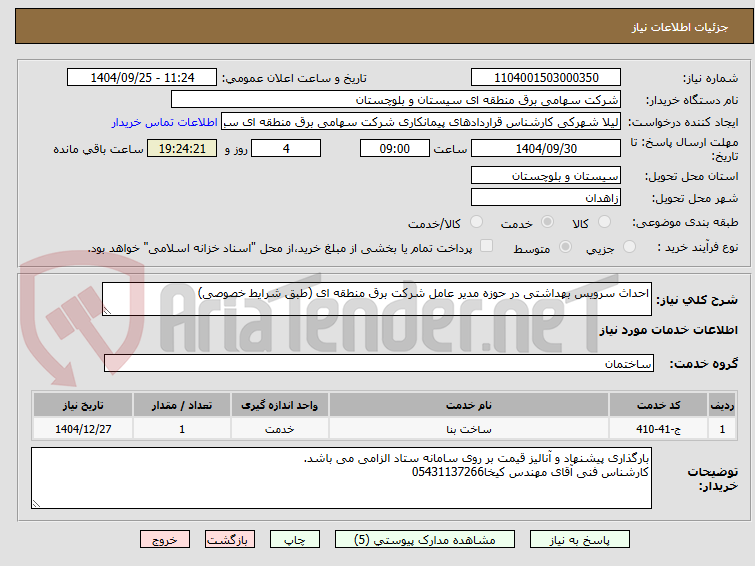This screenshot has width=755, height=566.
Task: Click the ردیف column header
Action: coord(722,405)
